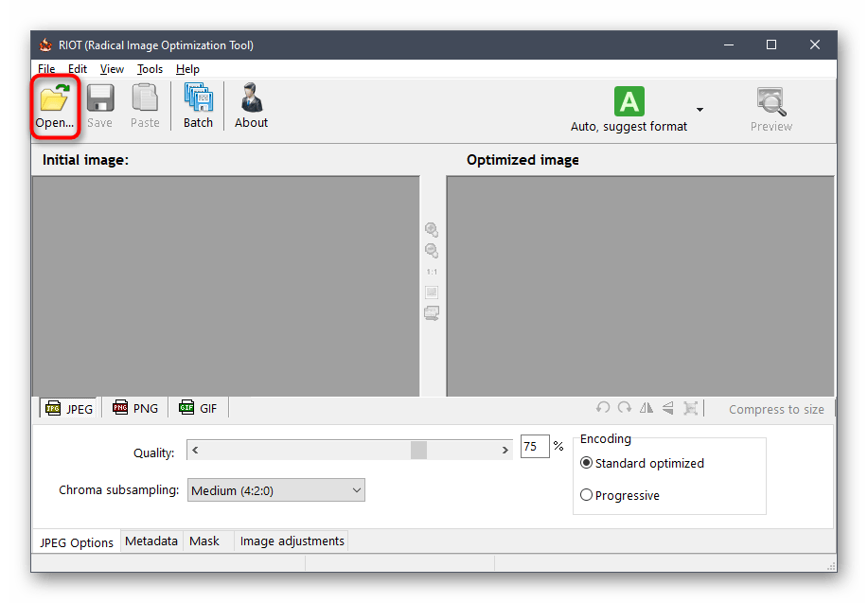Switch to the GIF format tab
This screenshot has width=868, height=603.
click(198, 408)
